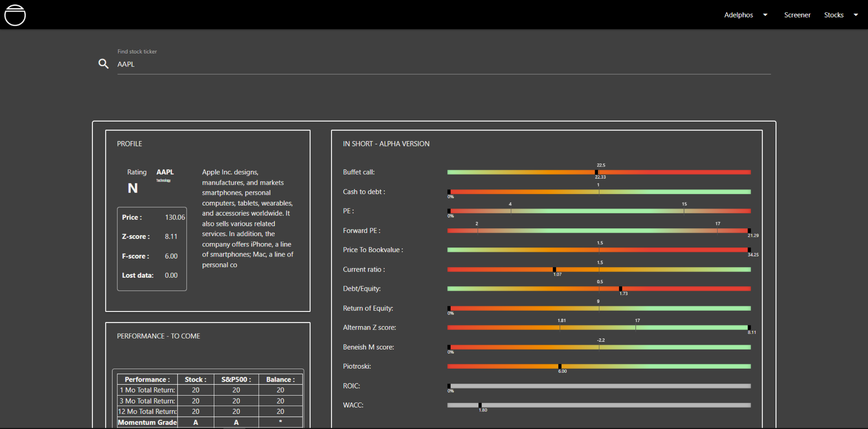The width and height of the screenshot is (868, 429).
Task: Click the AAPL ticker label in Profile
Action: [165, 172]
